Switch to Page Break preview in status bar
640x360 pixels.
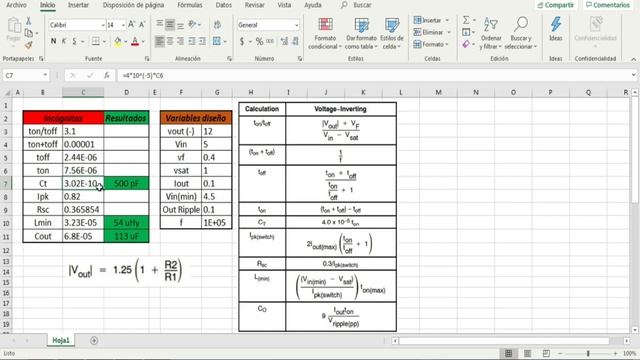click(x=546, y=353)
